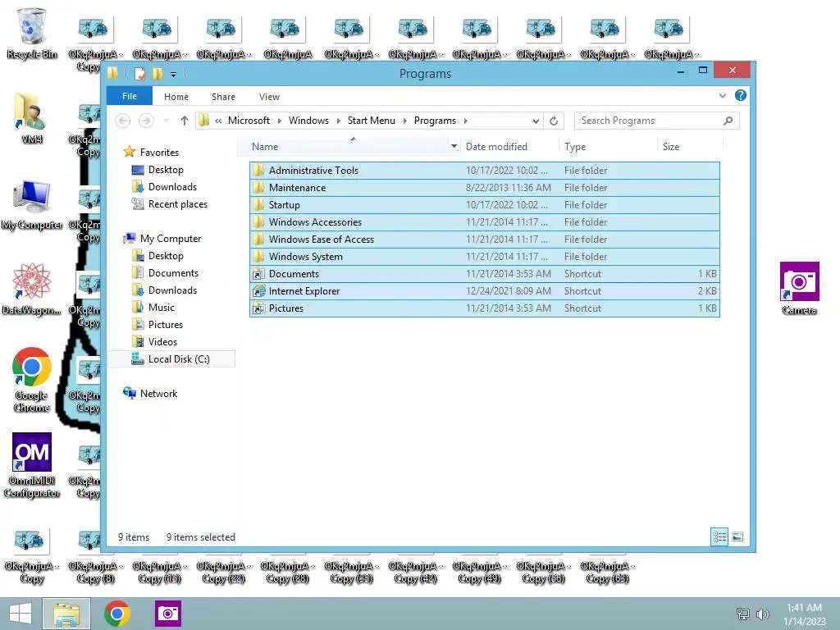Screen dimensions: 840x630
Task: Expand the ribbon with the chevron
Action: (723, 96)
